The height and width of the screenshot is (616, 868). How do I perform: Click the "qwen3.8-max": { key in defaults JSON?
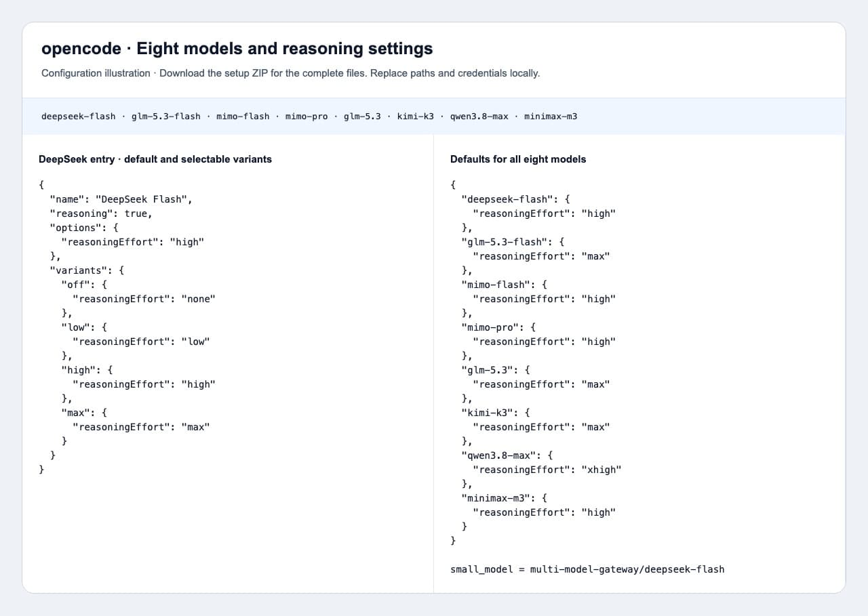pos(507,455)
